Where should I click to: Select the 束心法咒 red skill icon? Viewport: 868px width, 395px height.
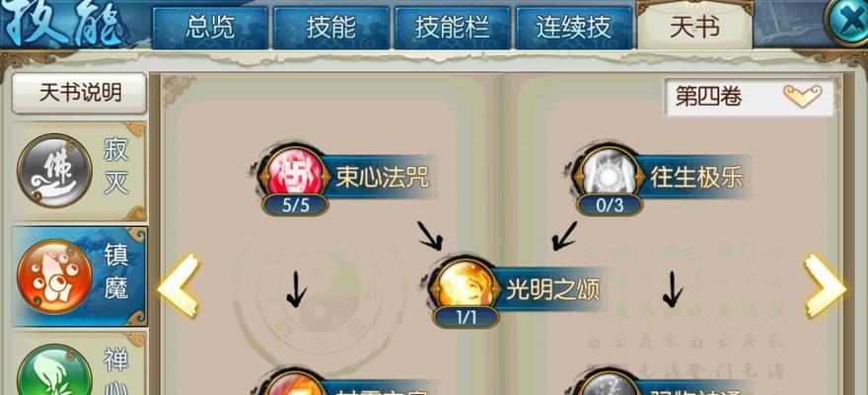coord(295,171)
